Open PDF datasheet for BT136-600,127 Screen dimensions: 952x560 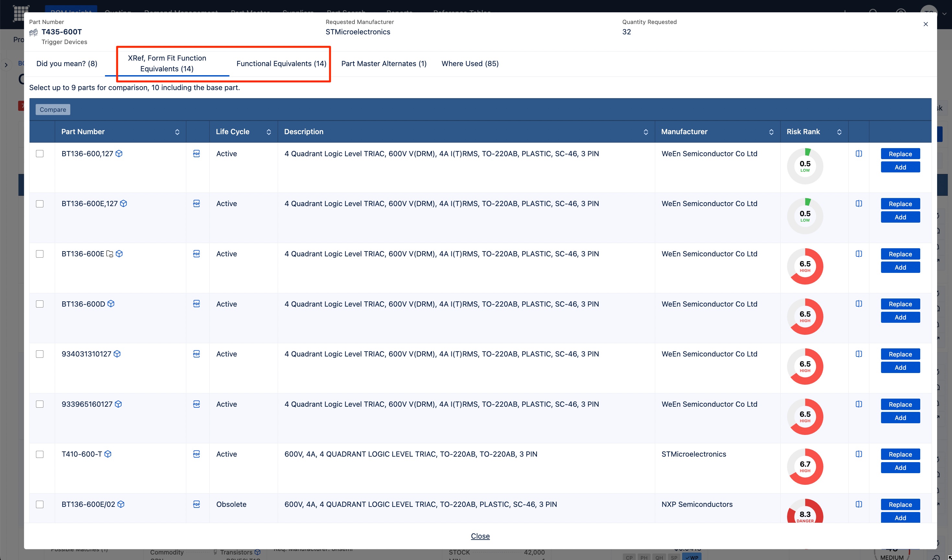click(196, 153)
